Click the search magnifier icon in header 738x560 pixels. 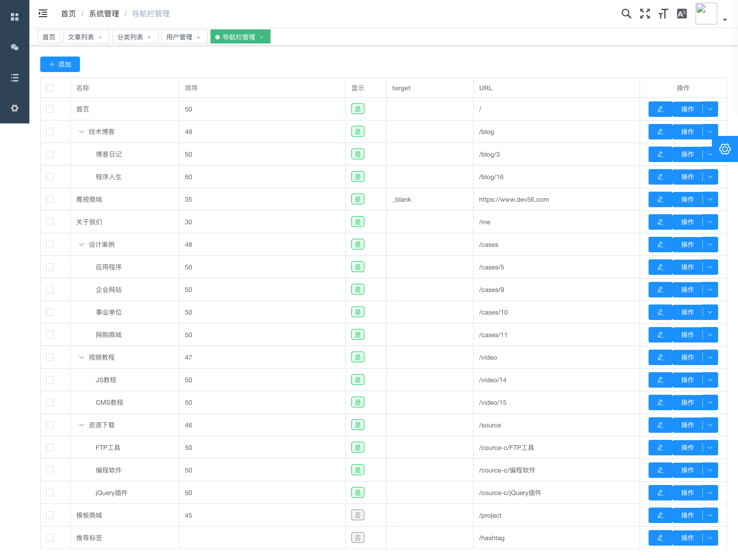coord(626,14)
